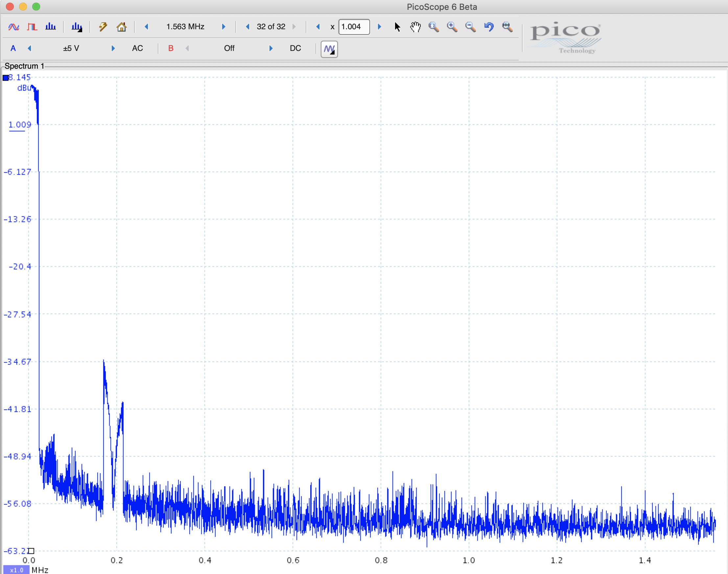The image size is (728, 574).
Task: Increase channel A ±5 V range
Action: coord(113,48)
